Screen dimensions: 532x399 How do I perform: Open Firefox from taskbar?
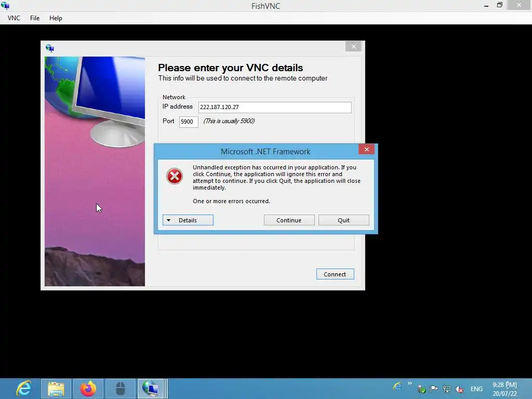pos(88,389)
